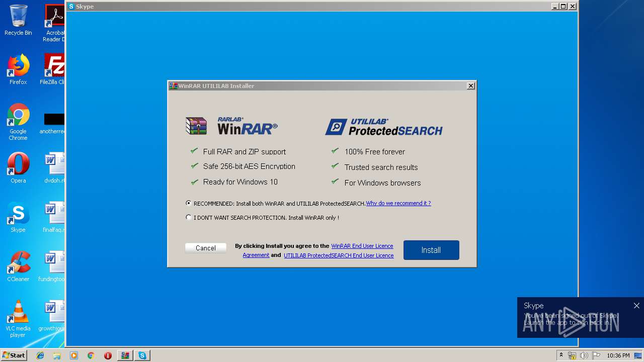The width and height of the screenshot is (644, 362).
Task: Click the taskbar clock showing 10:36 PM
Action: 618,355
